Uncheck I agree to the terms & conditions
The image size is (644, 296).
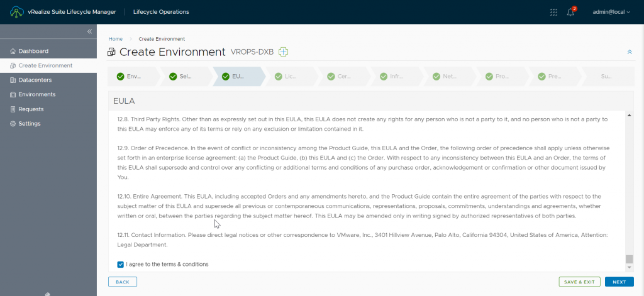pos(120,265)
